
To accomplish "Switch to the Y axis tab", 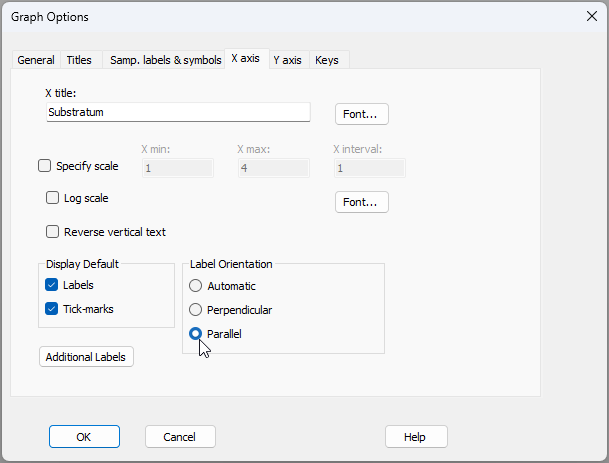I will pyautogui.click(x=287, y=60).
